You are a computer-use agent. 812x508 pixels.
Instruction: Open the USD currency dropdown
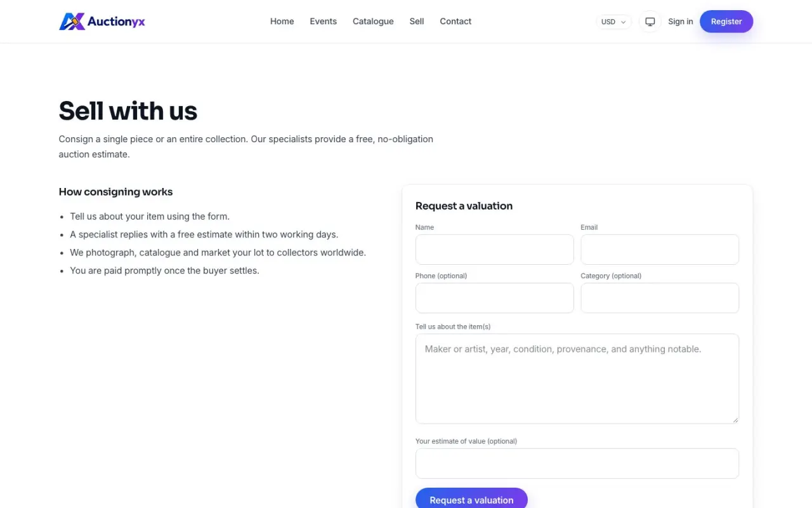(613, 22)
